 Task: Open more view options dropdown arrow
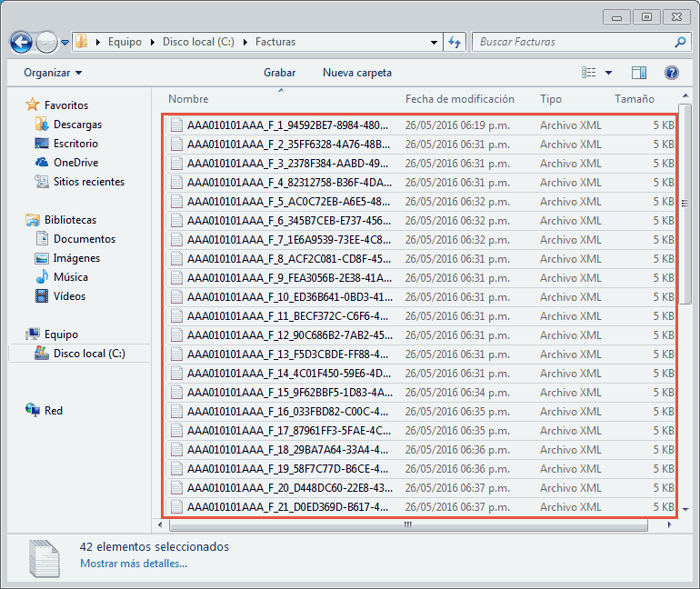pos(608,73)
